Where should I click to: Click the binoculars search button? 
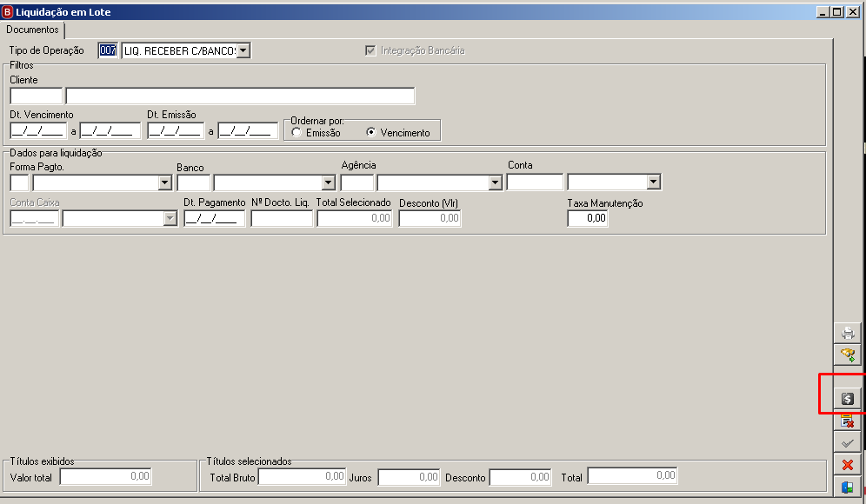[847, 354]
